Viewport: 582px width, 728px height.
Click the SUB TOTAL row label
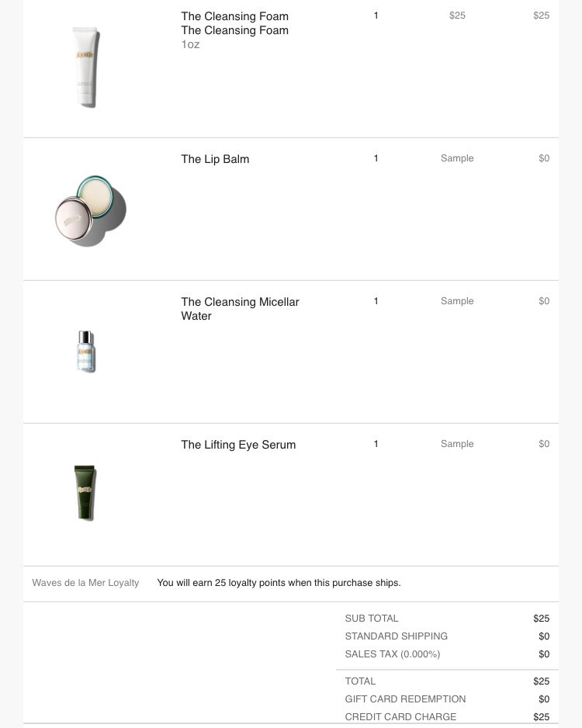(371, 619)
